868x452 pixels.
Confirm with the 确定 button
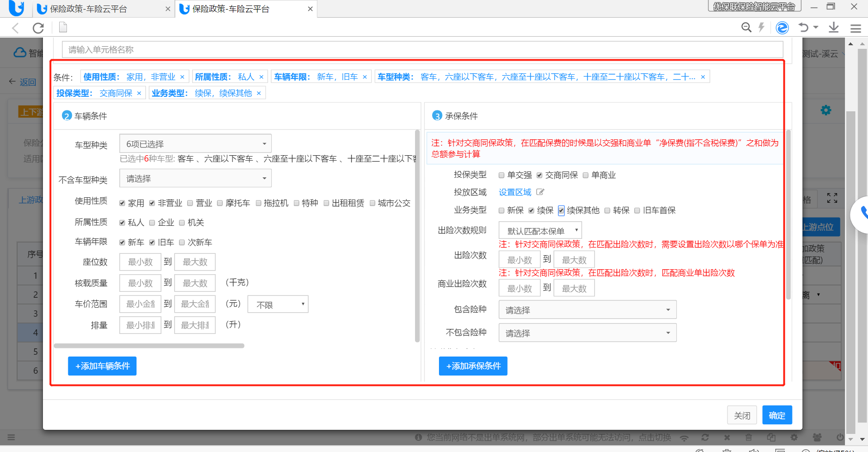click(777, 415)
